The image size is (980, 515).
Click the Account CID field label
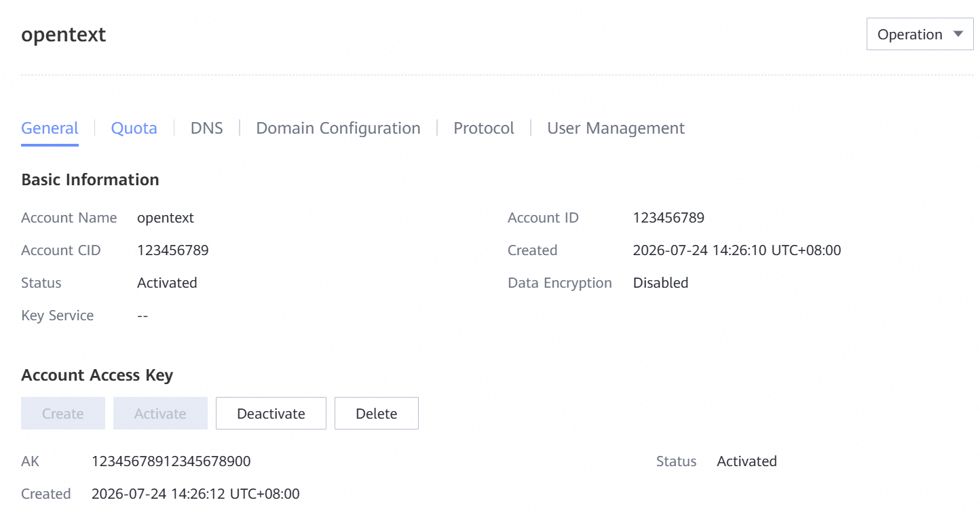(x=61, y=250)
